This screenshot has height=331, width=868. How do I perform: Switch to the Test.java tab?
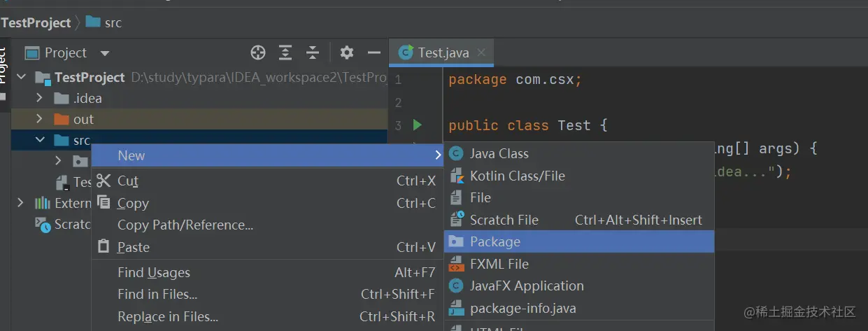[443, 52]
